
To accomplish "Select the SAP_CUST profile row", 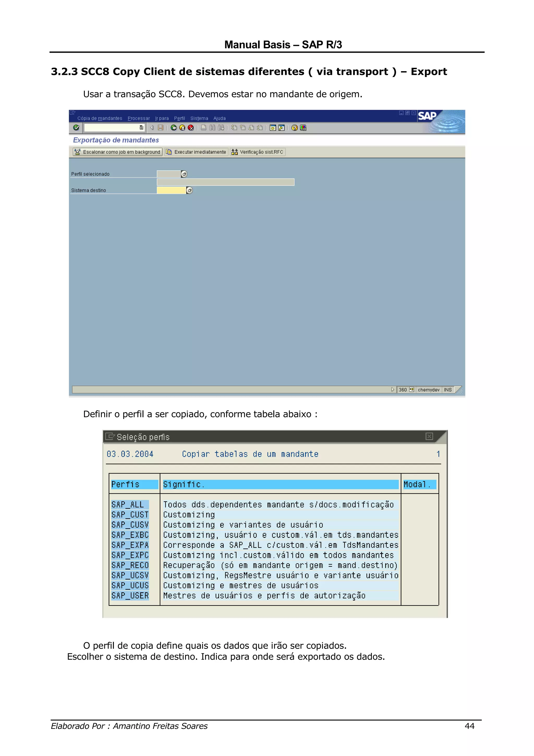I will click(x=130, y=515).
